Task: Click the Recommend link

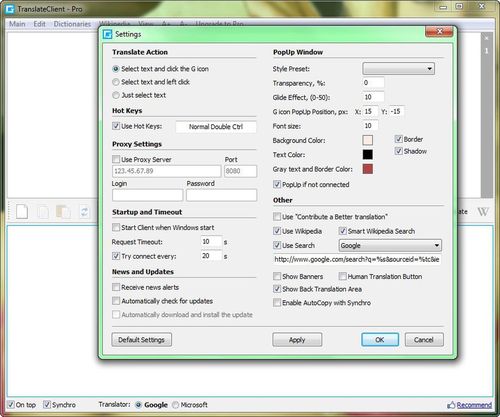Action: coord(474,405)
